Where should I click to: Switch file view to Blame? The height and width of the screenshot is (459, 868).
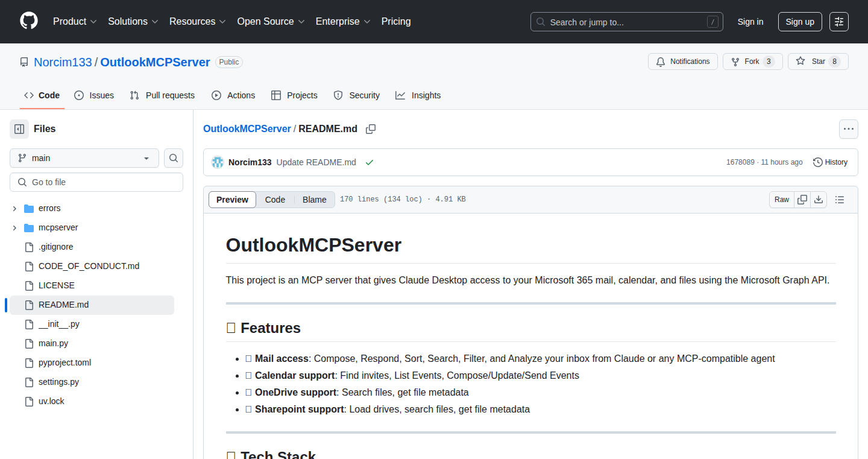[x=315, y=200]
